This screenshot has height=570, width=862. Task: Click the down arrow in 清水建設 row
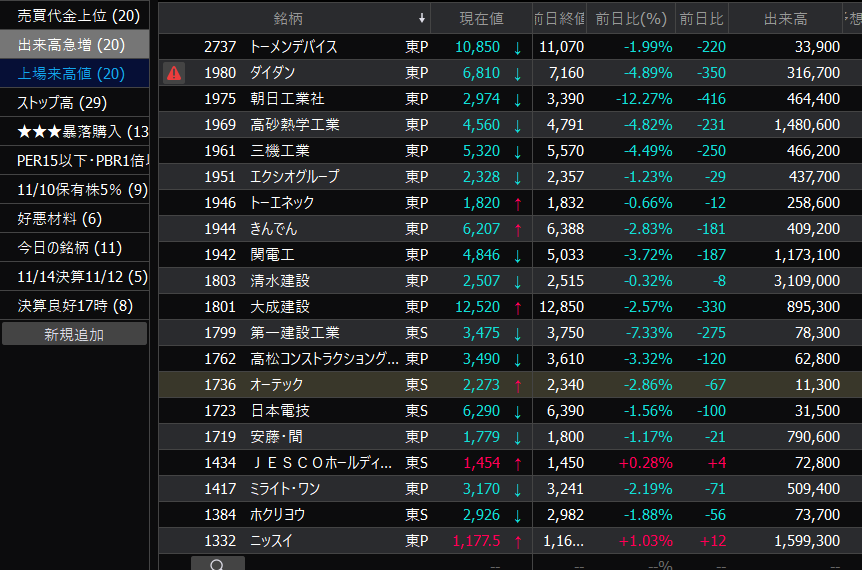(x=517, y=281)
